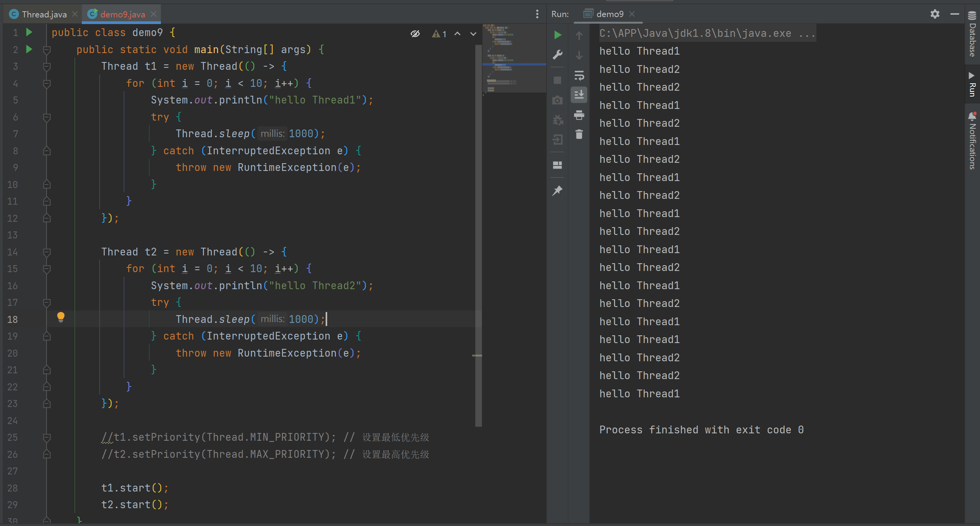Viewport: 980px width, 526px height.
Task: Open the Database side tool window
Action: (972, 35)
